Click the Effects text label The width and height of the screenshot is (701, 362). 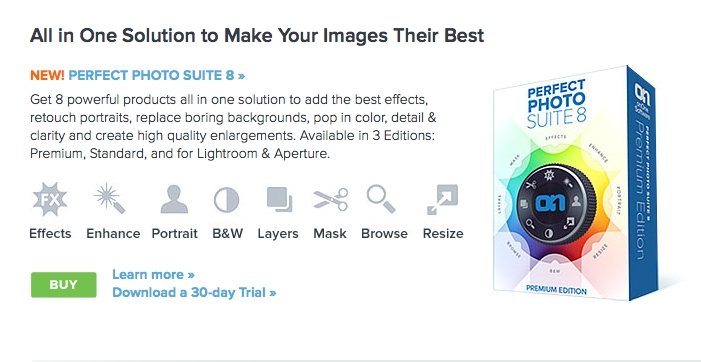click(50, 233)
